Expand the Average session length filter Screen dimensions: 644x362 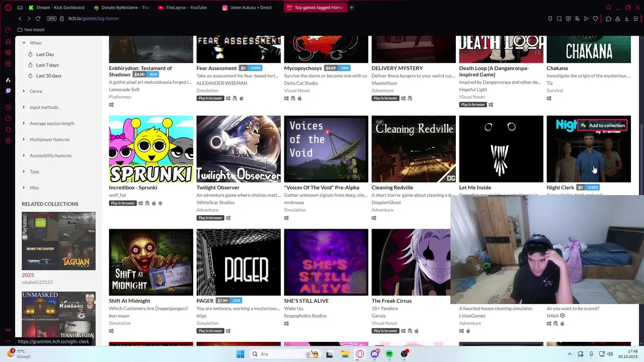pyautogui.click(x=48, y=124)
